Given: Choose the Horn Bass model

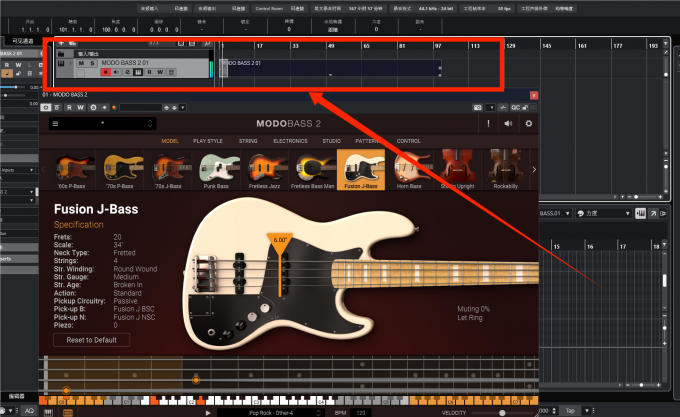Looking at the screenshot, I should coord(409,169).
